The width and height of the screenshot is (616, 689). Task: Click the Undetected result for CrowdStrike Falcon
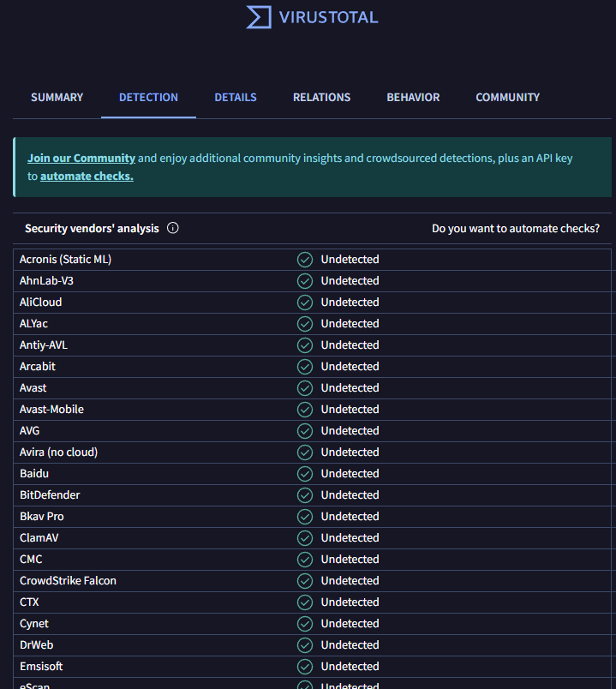(350, 581)
